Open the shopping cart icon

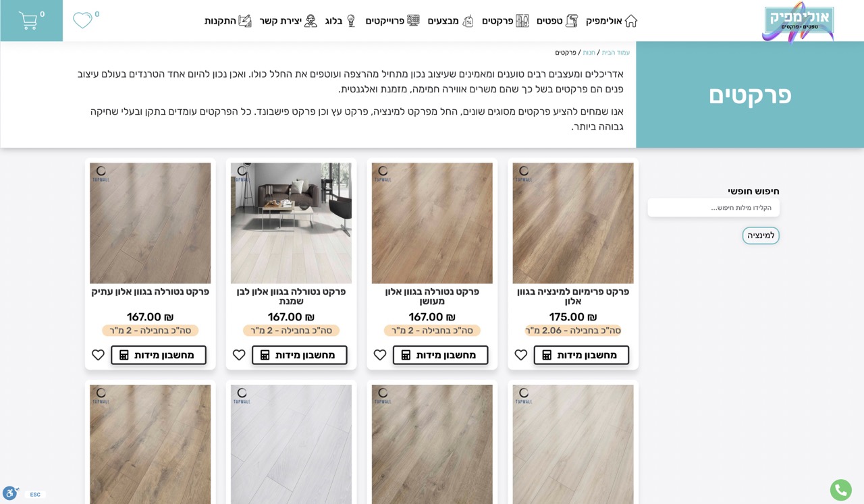[28, 20]
